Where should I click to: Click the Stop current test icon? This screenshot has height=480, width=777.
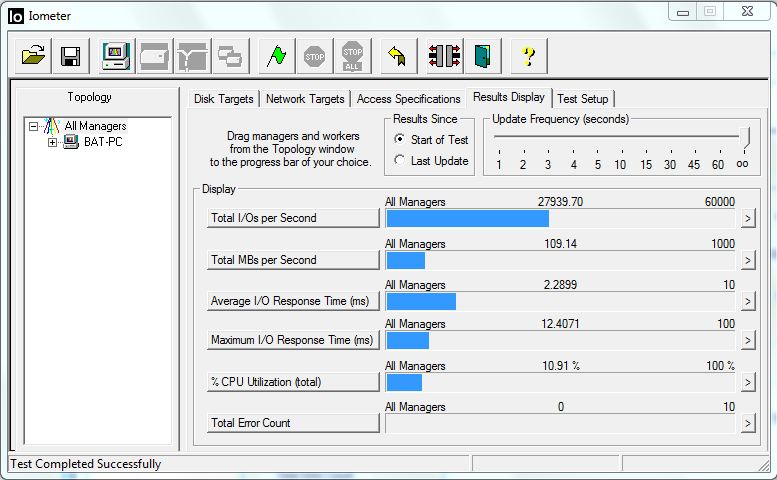314,56
